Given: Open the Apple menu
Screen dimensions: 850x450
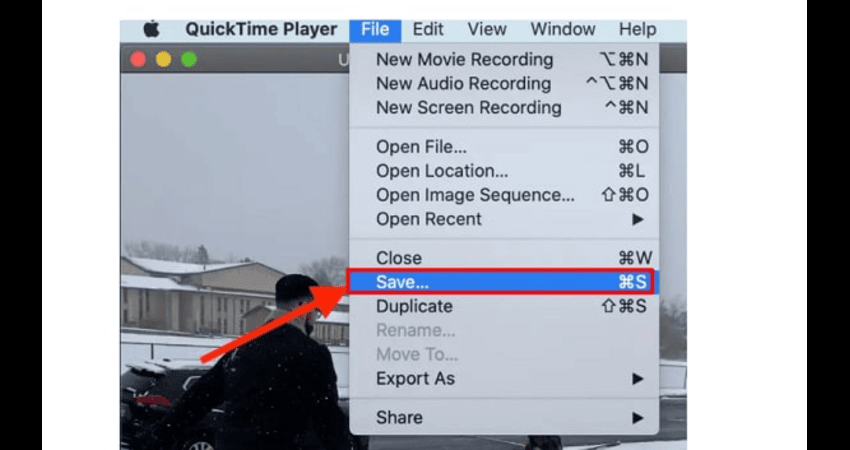Looking at the screenshot, I should point(151,29).
